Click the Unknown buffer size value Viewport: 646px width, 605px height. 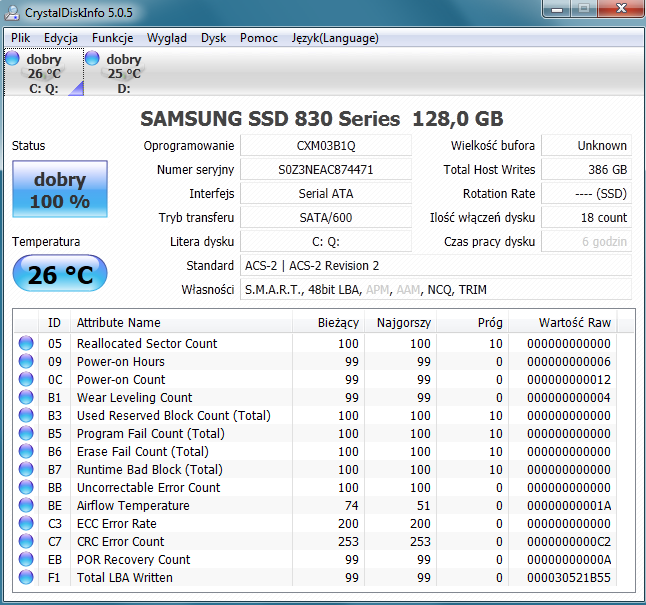click(x=586, y=145)
